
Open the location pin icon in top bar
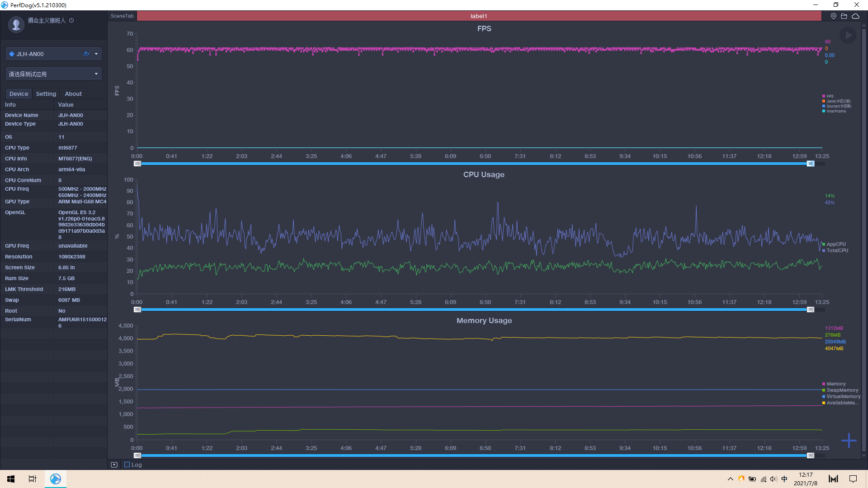833,16
